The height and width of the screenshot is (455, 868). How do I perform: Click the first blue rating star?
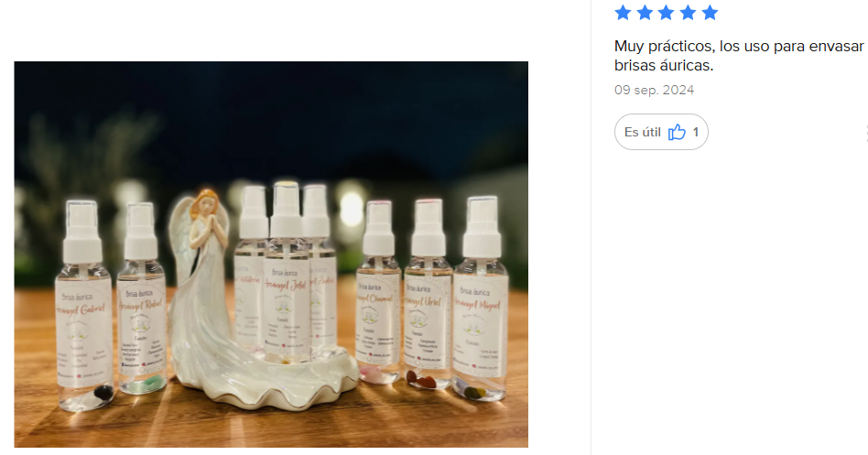(x=623, y=13)
